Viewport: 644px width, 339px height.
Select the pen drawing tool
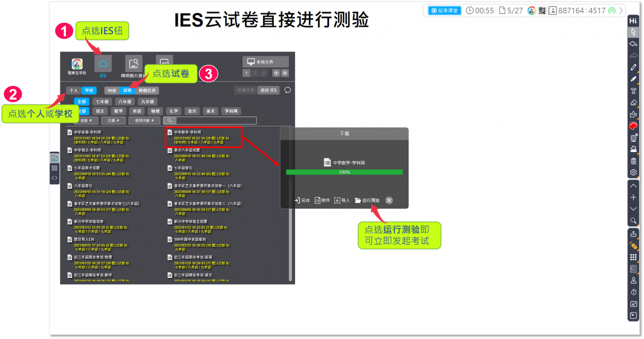634,67
